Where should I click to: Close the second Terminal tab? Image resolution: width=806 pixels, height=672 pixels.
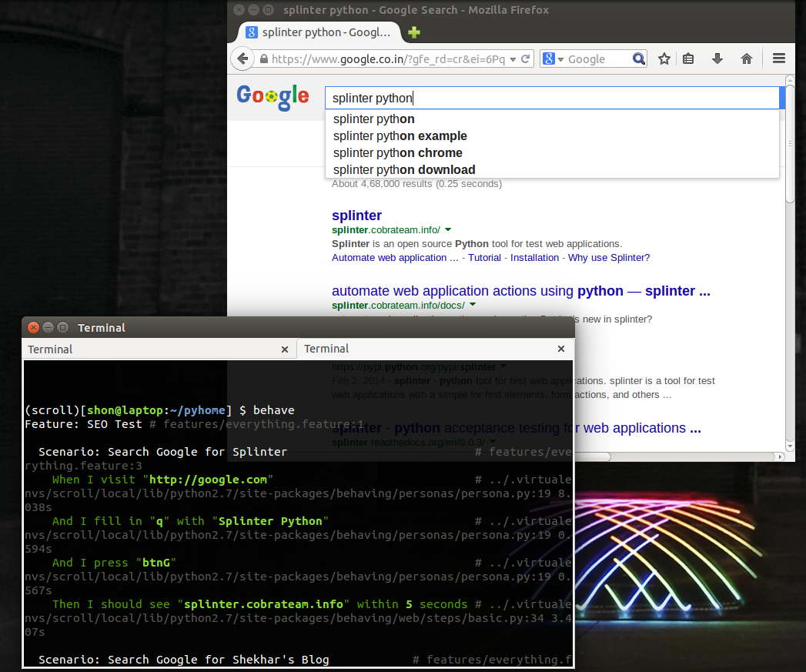(561, 349)
